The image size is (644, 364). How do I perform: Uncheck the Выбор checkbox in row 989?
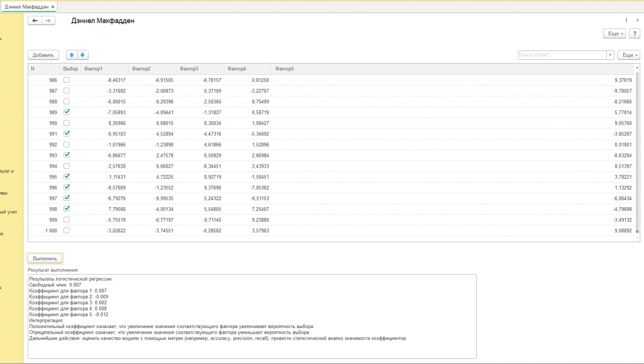tap(67, 112)
